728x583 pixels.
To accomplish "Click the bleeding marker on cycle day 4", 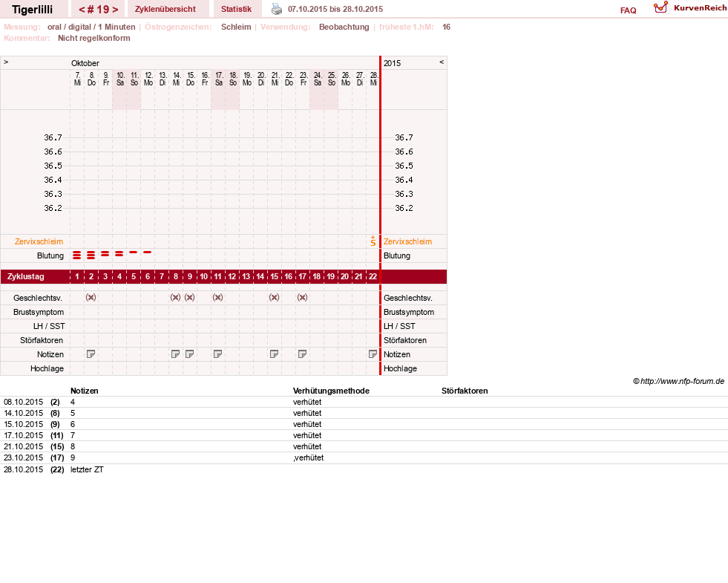I will click(x=119, y=254).
